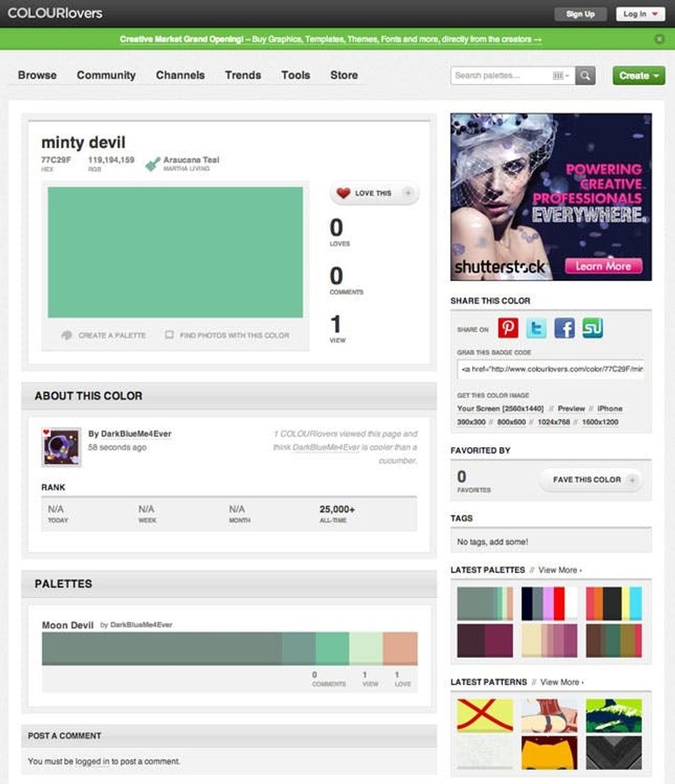Open the Browse menu
Screen dimensions: 675x784
37,75
